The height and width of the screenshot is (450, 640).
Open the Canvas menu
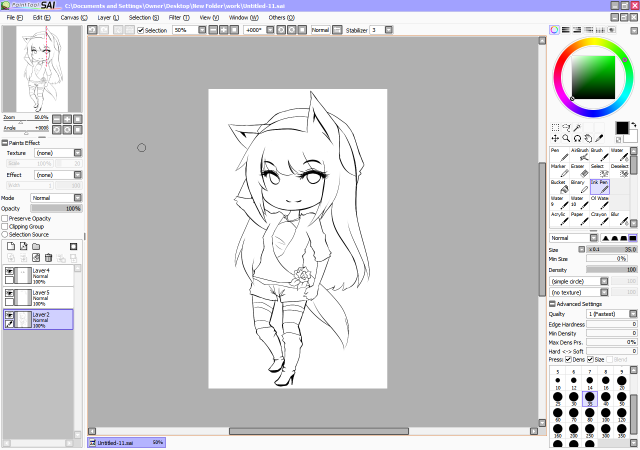coord(72,18)
